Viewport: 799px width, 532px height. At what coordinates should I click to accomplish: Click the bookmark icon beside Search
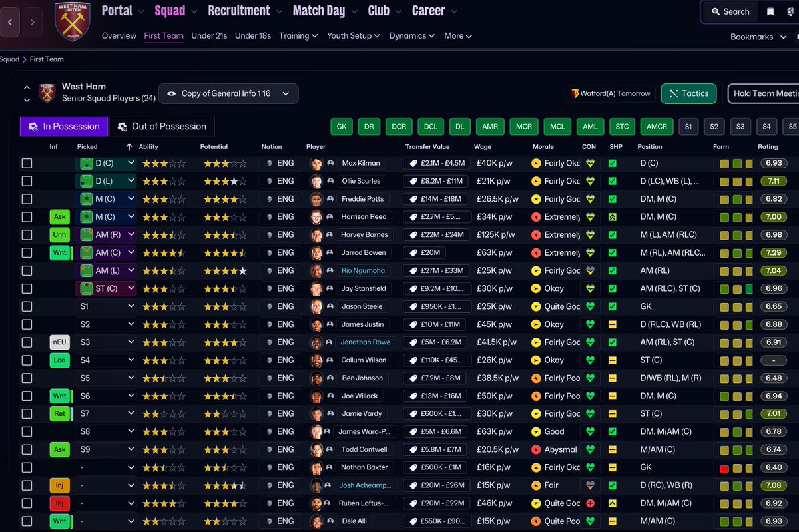(770, 11)
